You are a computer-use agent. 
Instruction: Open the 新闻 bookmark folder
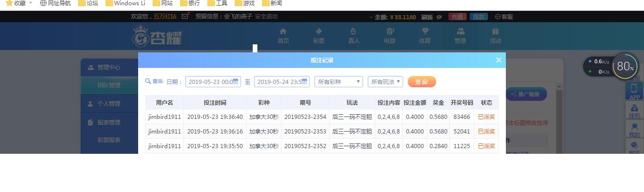pos(272,3)
